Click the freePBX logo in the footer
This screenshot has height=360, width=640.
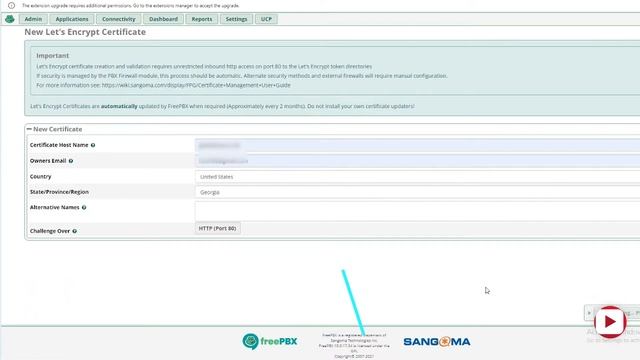pyautogui.click(x=270, y=341)
